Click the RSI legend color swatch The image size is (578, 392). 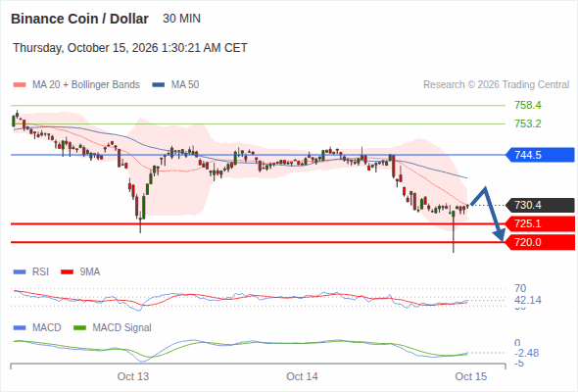20,272
